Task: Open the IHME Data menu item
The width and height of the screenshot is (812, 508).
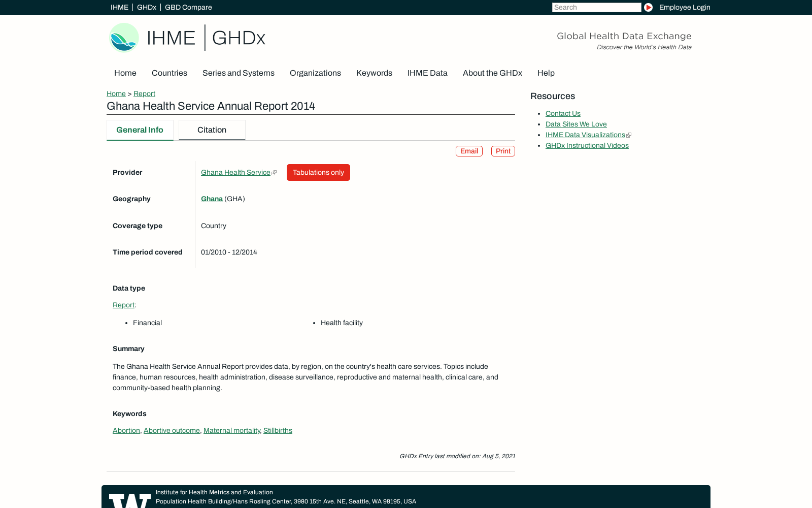Action: click(x=427, y=73)
